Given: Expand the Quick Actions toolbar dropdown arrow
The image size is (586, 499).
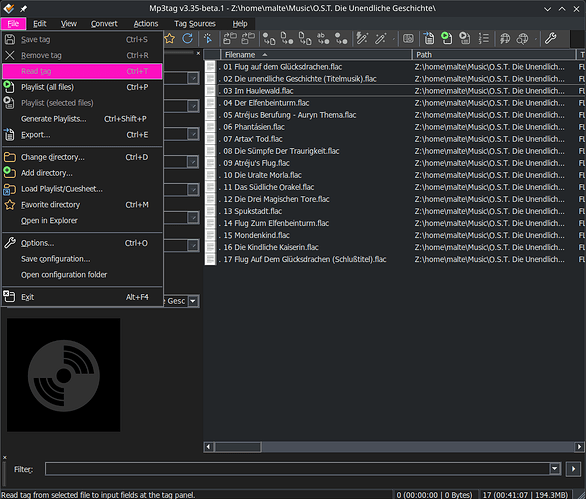Looking at the screenshot, I should tap(394, 39).
